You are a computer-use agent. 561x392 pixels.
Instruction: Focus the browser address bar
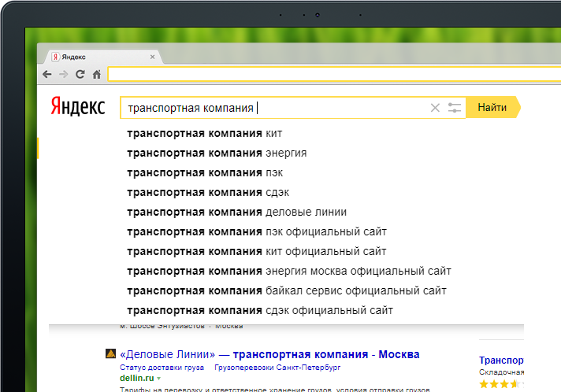334,74
